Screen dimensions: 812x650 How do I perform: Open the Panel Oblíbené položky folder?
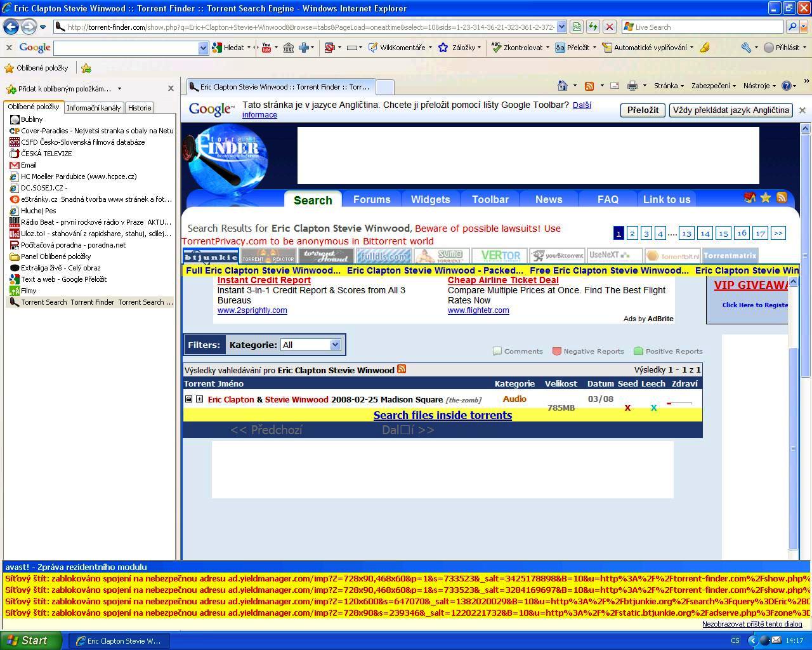(x=56, y=256)
